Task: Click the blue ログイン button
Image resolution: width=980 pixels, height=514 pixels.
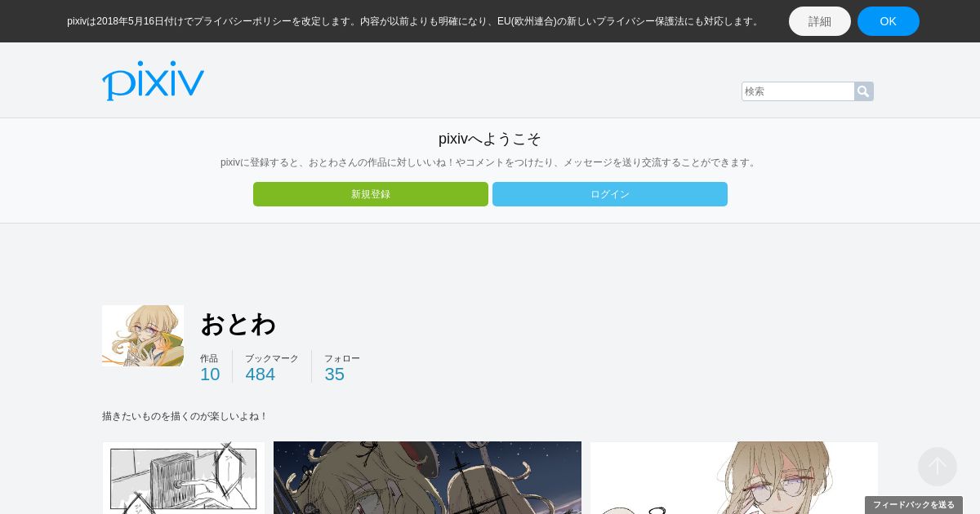Action: 610,194
